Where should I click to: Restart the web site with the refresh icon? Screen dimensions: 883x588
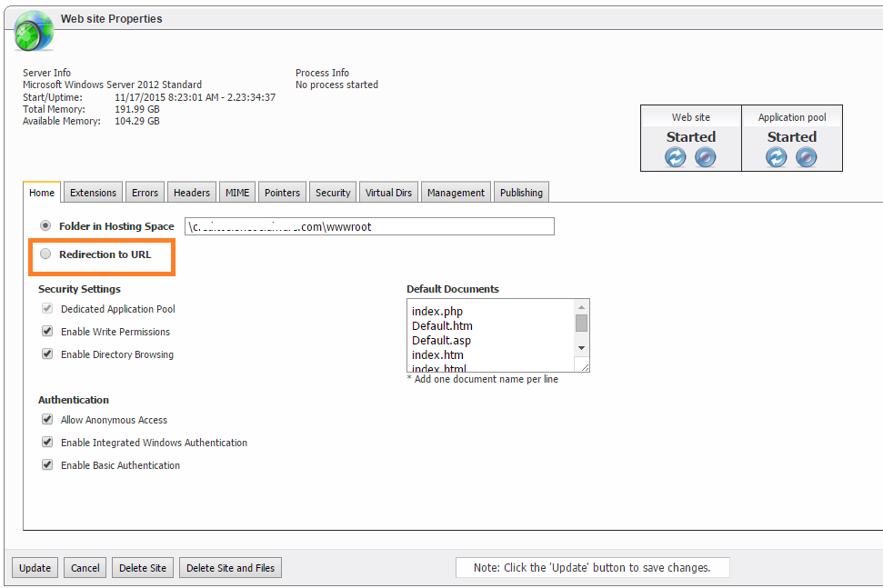[676, 157]
